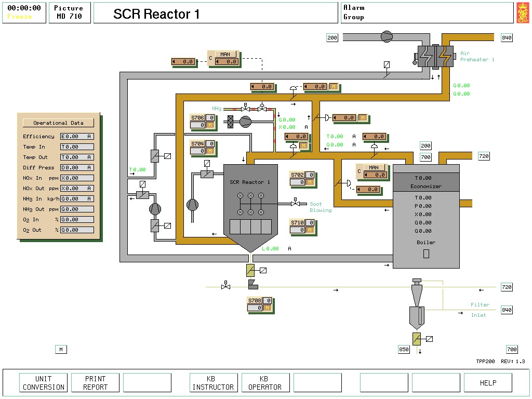Viewport: 532px width, 399px height.
Task: Click the upper damper in the left loop
Action: (155, 156)
